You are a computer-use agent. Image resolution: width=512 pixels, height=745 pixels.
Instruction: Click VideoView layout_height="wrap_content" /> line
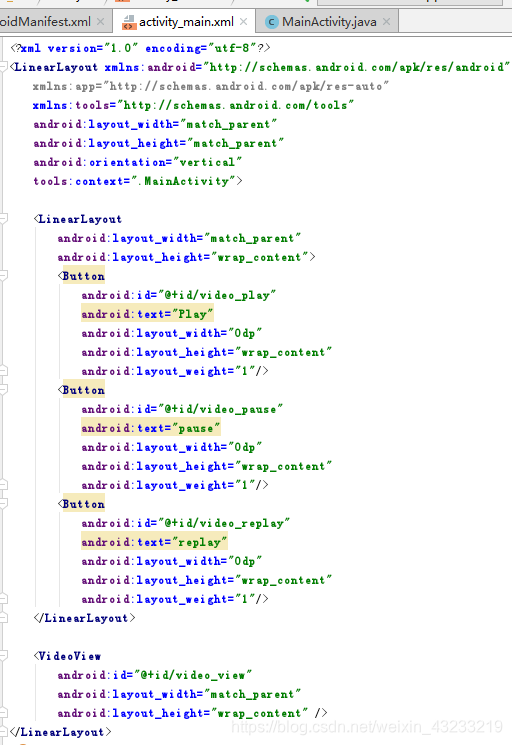pos(192,713)
